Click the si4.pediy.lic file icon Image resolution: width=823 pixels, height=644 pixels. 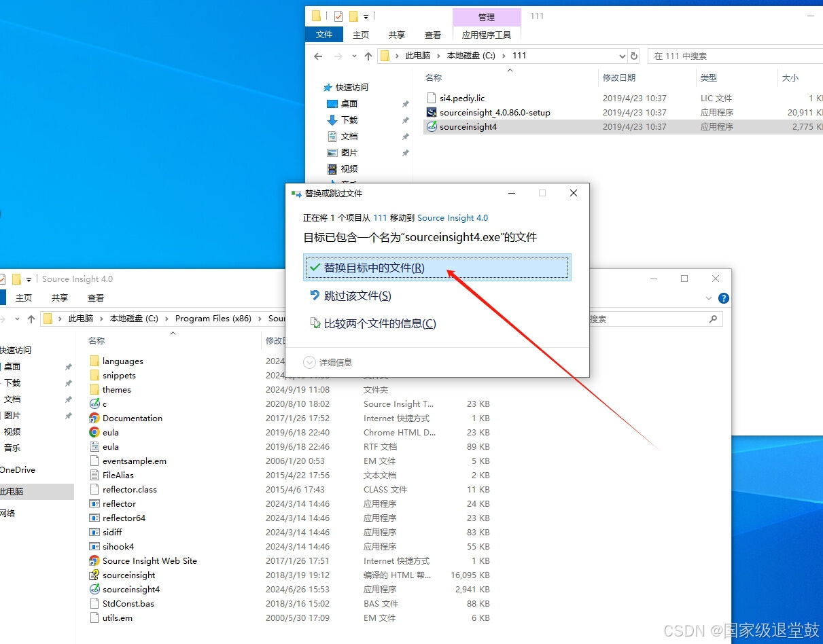click(x=431, y=98)
